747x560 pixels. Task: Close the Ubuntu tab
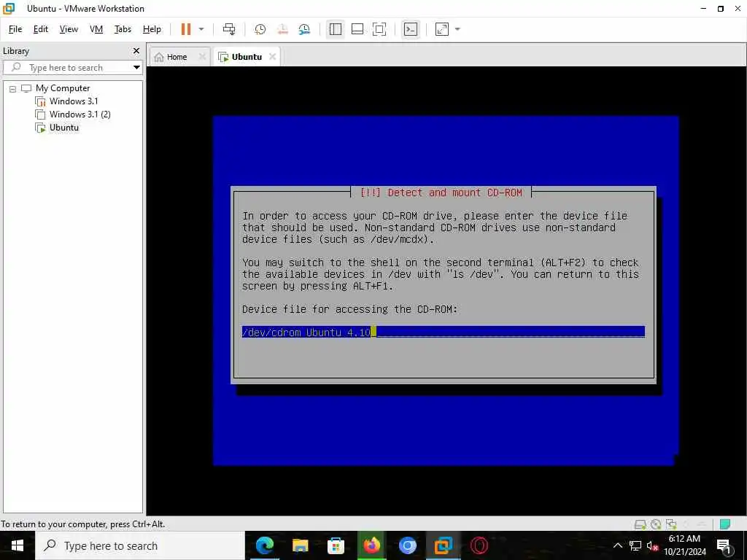[273, 57]
